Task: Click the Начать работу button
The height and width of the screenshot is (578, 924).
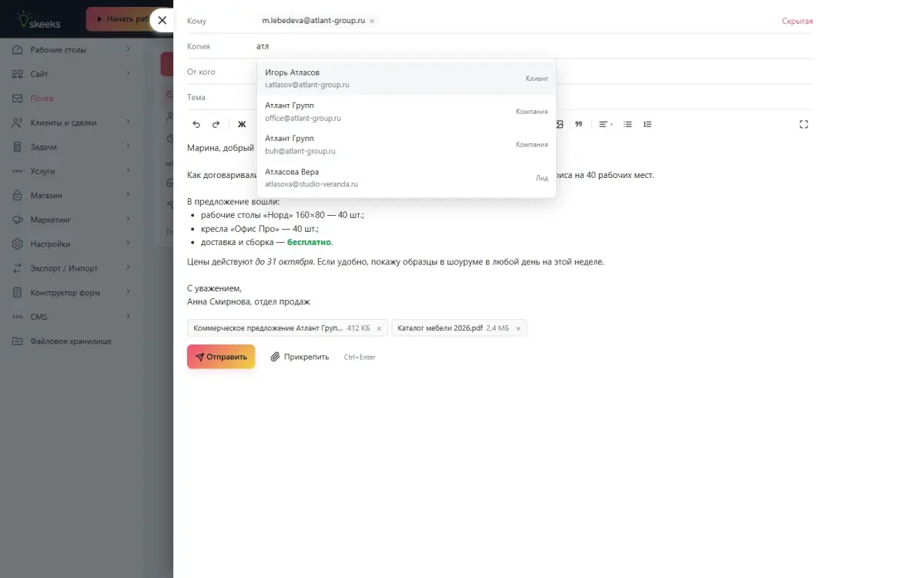Action: [119, 19]
